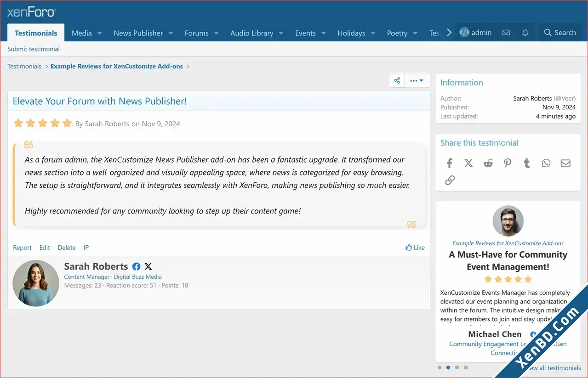The height and width of the screenshot is (378, 588).
Task: Open the Events tab
Action: (x=305, y=33)
